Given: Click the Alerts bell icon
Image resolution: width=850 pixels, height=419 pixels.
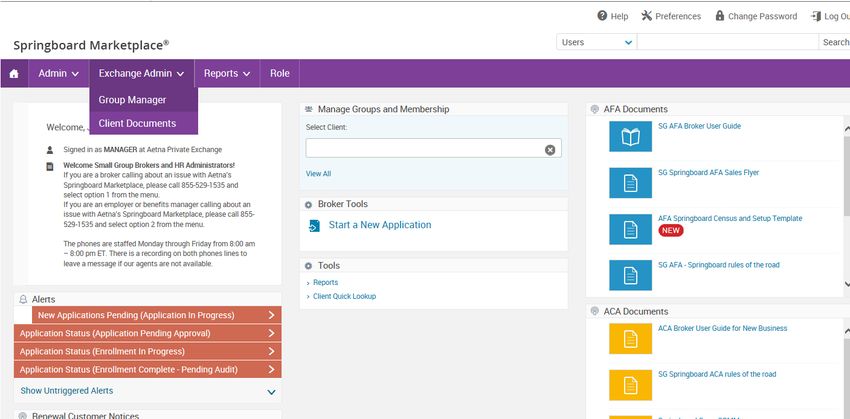Looking at the screenshot, I should pos(23,299).
